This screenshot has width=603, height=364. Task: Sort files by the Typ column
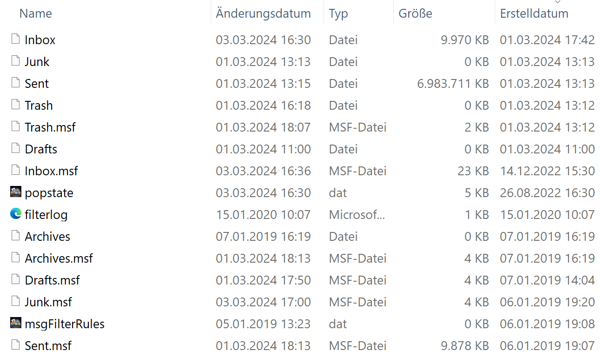[x=338, y=13]
